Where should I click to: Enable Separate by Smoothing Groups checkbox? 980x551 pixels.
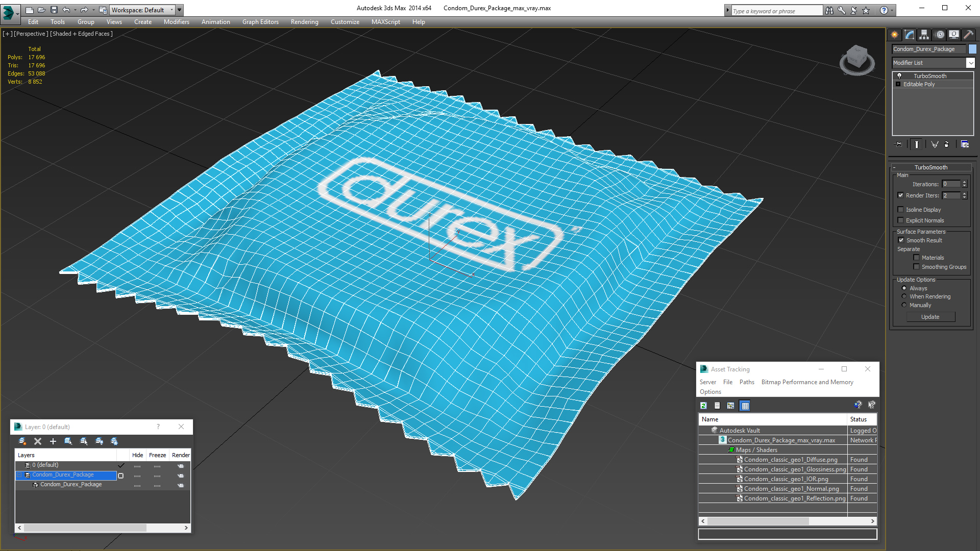tap(916, 267)
